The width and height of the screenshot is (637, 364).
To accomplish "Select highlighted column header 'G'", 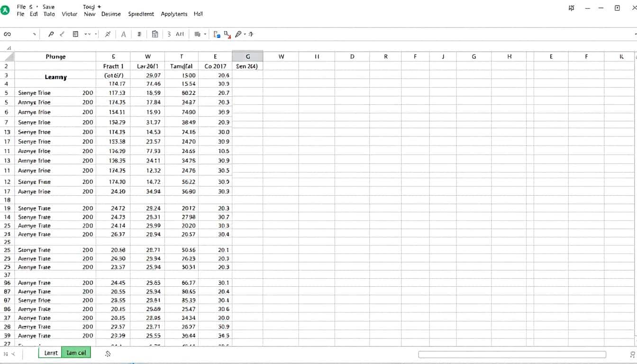I will click(247, 56).
